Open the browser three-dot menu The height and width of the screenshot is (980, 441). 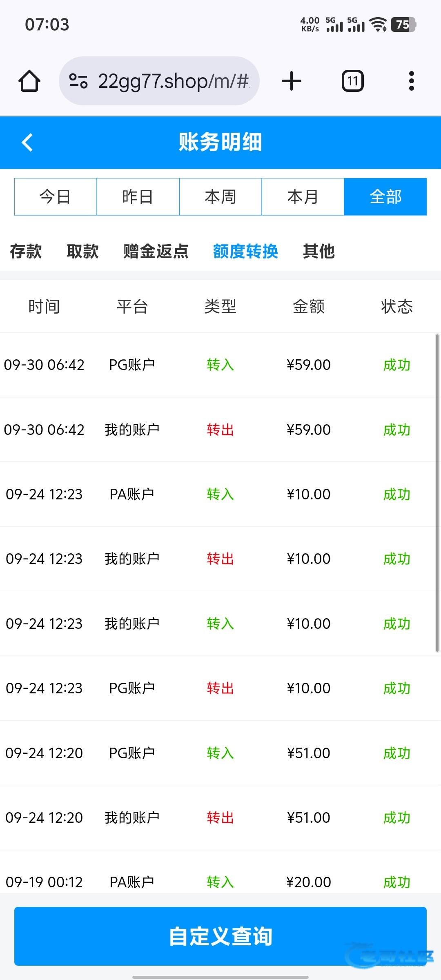pos(411,81)
